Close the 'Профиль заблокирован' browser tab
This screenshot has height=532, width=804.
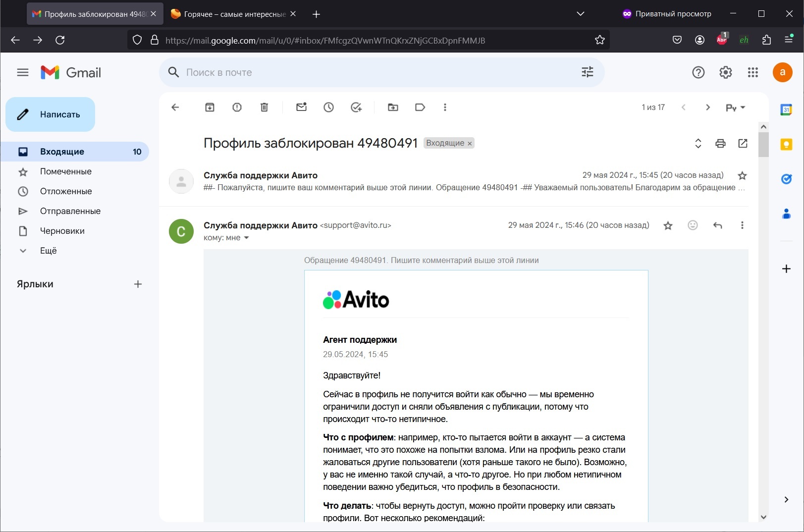point(154,14)
